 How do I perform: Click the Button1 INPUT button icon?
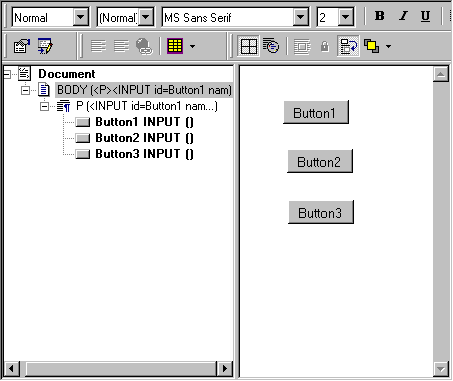click(83, 122)
